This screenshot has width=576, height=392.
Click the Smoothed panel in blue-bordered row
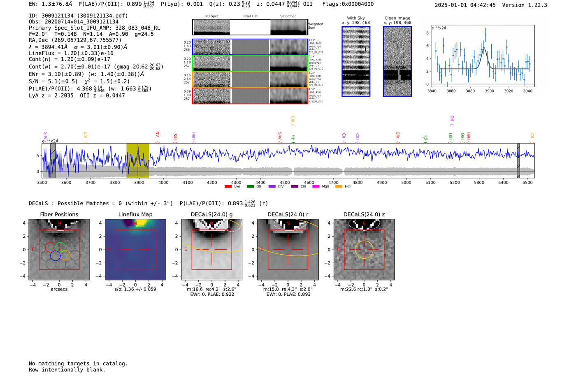(x=289, y=47)
